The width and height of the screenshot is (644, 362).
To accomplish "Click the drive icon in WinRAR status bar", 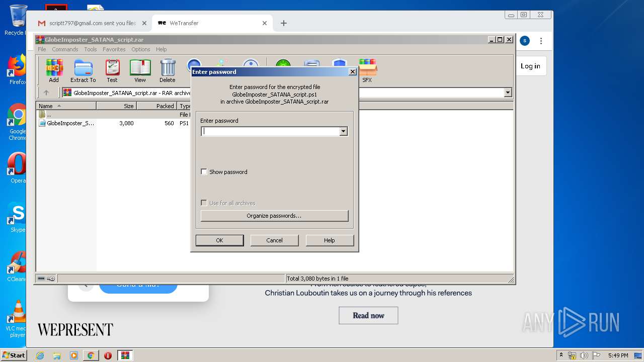I will [x=41, y=279].
